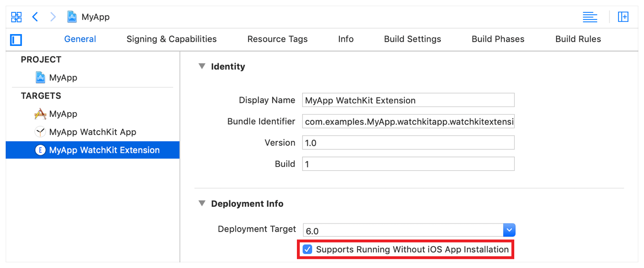Select the MyApp WatchKit Extension target
The width and height of the screenshot is (644, 268).
pos(104,150)
